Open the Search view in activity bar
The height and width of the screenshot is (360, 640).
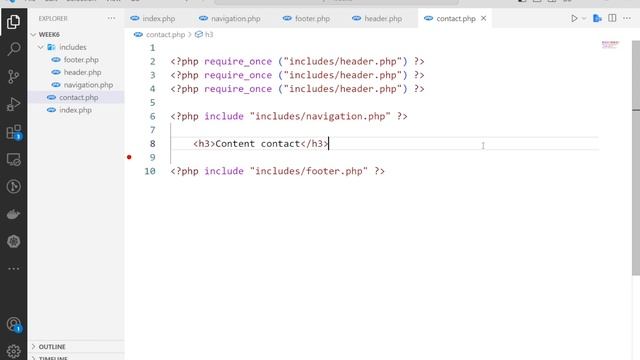[13, 49]
